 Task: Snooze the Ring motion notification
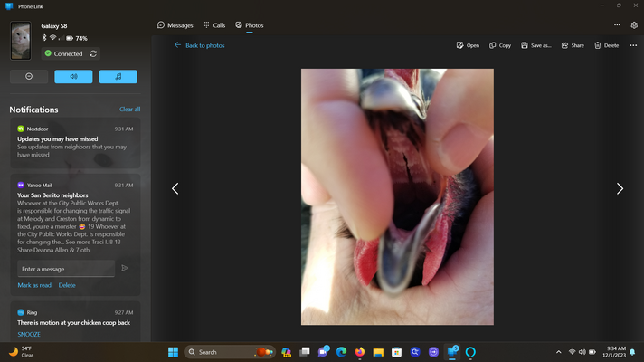(29, 334)
